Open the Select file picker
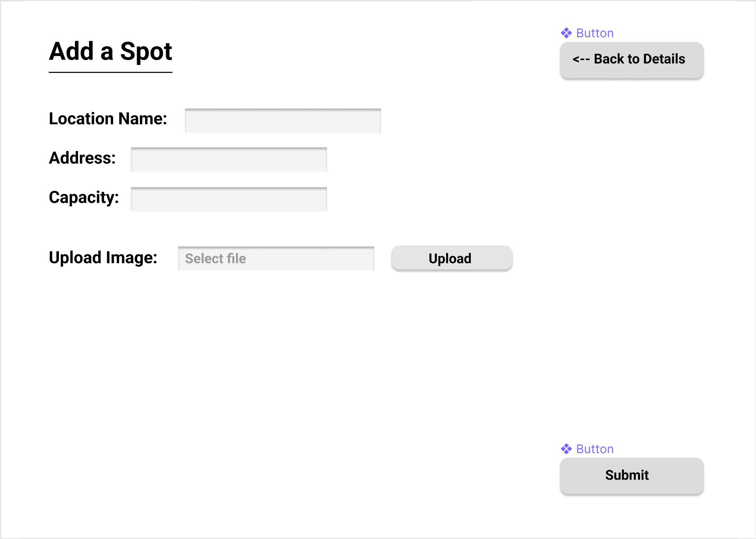 (x=276, y=258)
